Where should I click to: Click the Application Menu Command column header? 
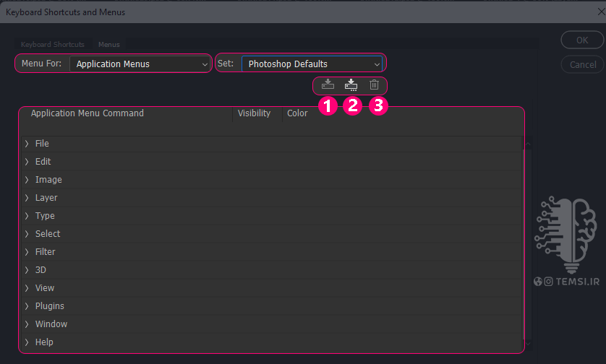pyautogui.click(x=88, y=113)
